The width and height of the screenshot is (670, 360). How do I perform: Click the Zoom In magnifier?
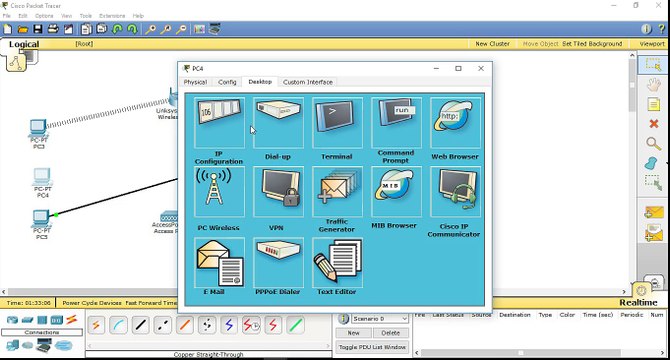150,29
